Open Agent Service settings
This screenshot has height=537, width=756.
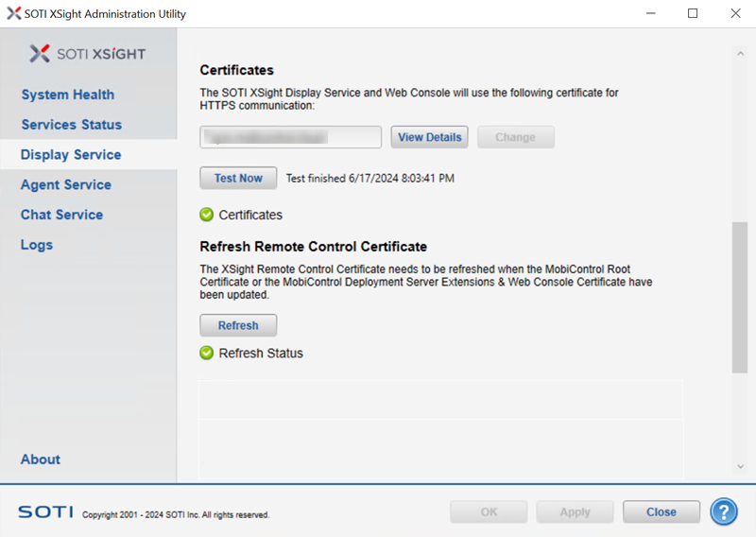coord(66,185)
